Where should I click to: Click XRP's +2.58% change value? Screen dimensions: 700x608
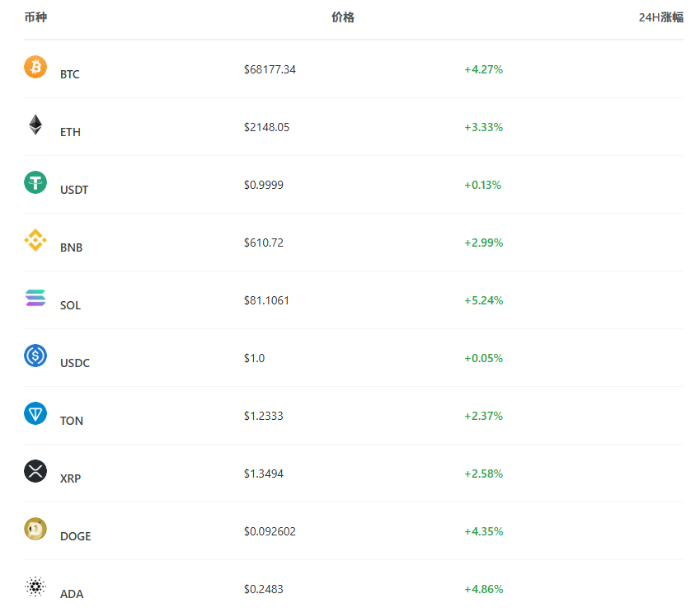coord(483,474)
